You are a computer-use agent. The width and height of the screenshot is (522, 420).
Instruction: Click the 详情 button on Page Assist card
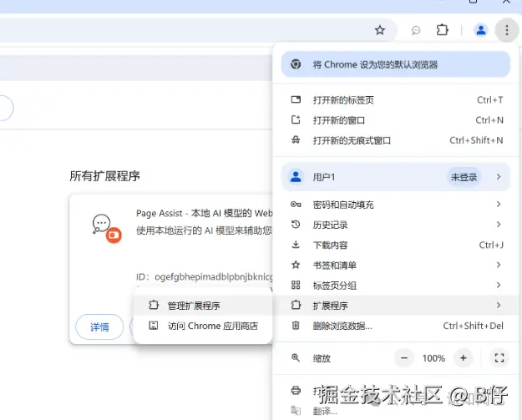pyautogui.click(x=99, y=327)
